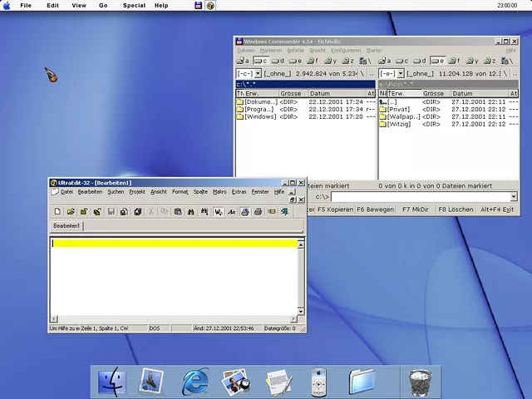Expand the command line history dropdown arrow
This screenshot has height=399, width=532.
tap(514, 197)
